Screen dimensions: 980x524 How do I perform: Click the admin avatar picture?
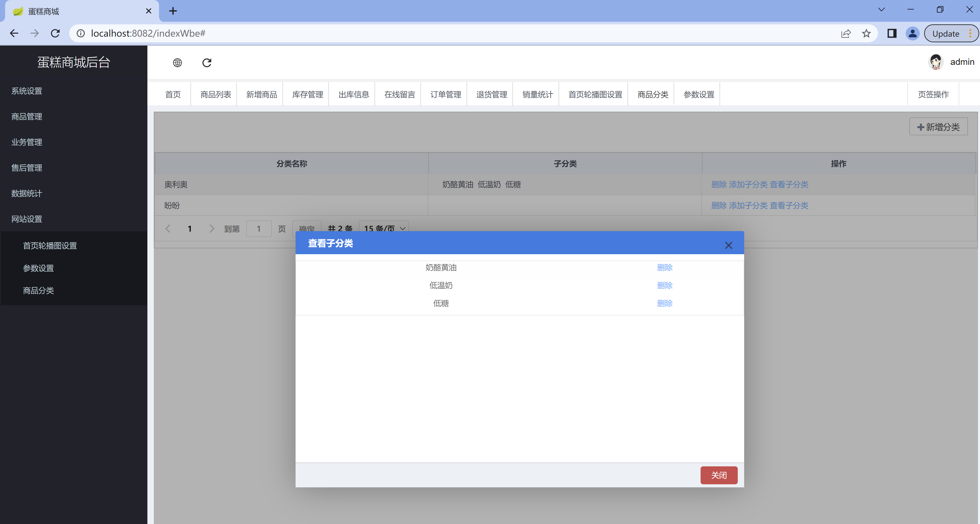pyautogui.click(x=935, y=62)
